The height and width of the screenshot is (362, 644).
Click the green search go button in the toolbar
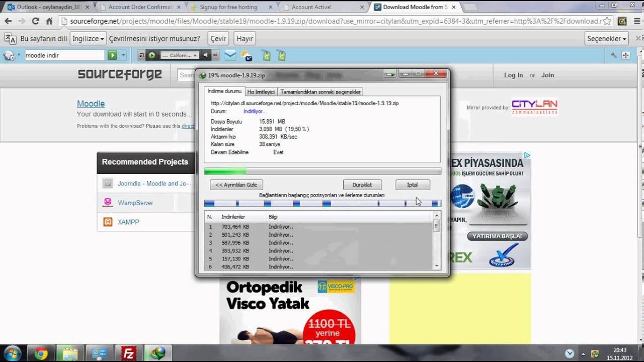pyautogui.click(x=112, y=55)
